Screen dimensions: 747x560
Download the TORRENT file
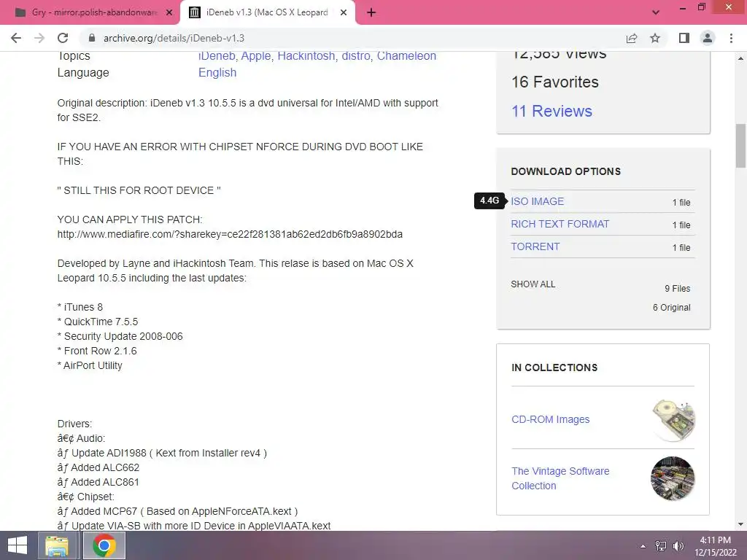click(x=535, y=246)
